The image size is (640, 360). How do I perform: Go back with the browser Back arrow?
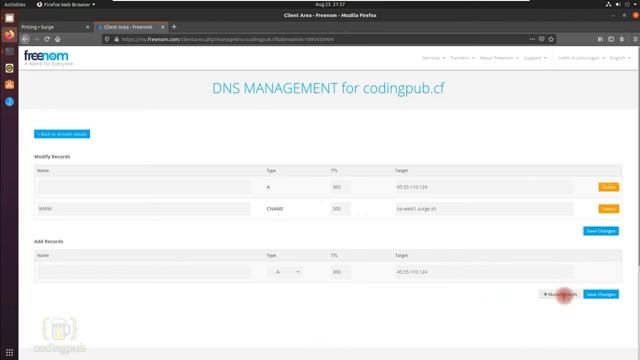[x=25, y=39]
